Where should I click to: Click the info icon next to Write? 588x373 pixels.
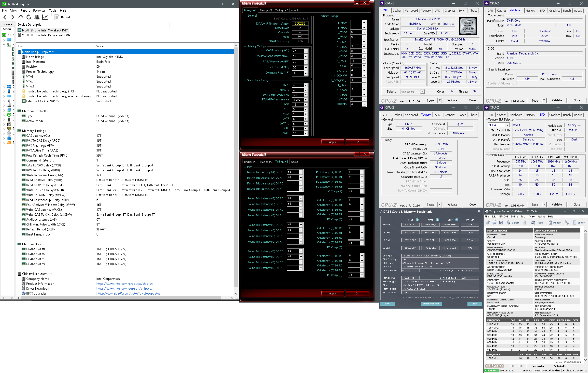tap(437, 220)
